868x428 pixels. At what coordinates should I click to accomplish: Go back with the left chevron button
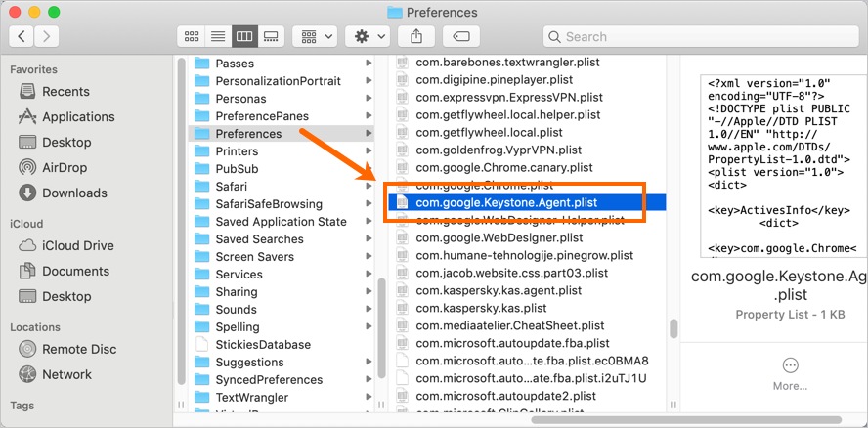click(22, 36)
